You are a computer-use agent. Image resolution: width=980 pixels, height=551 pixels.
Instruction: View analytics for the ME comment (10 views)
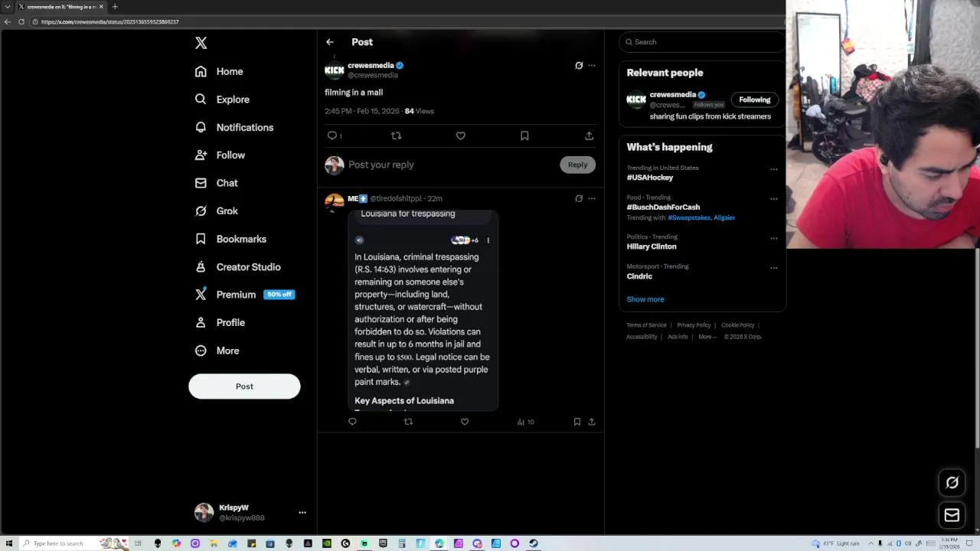click(525, 422)
